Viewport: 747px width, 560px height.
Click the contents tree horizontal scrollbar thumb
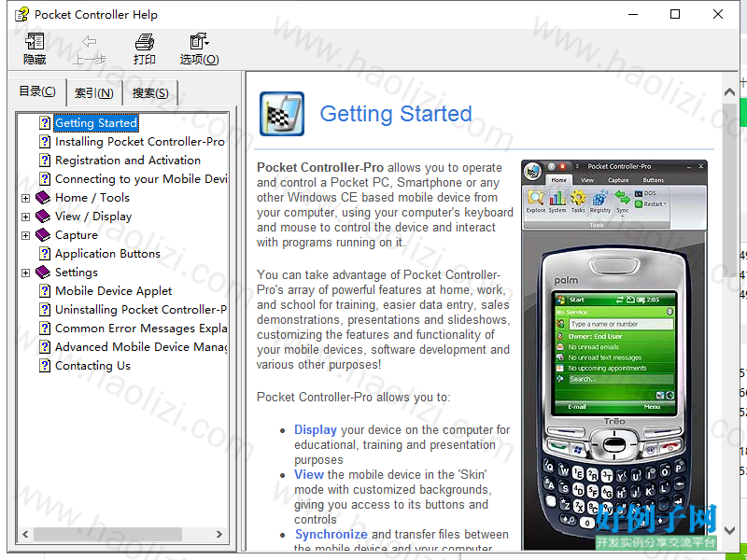[107, 534]
